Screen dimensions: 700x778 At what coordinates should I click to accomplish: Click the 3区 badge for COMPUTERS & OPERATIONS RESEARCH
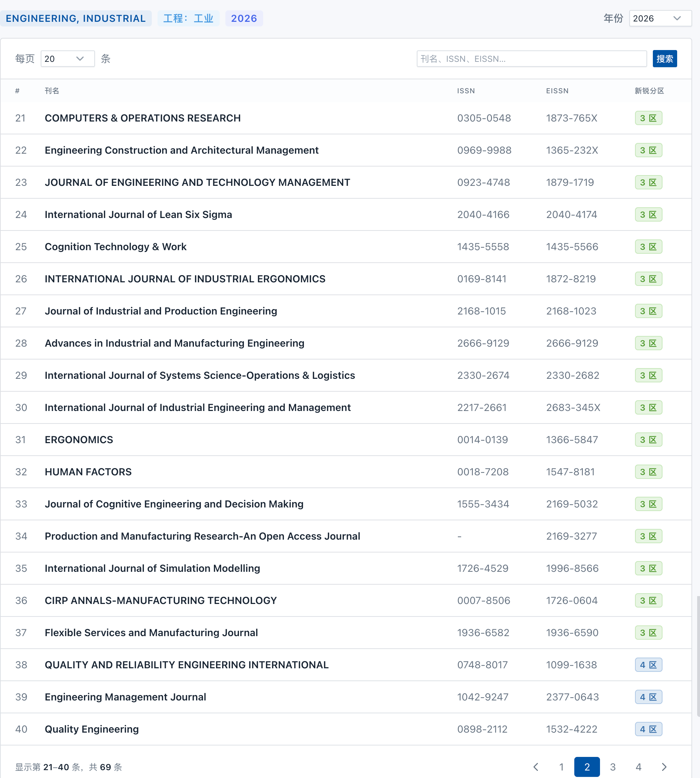(x=649, y=118)
